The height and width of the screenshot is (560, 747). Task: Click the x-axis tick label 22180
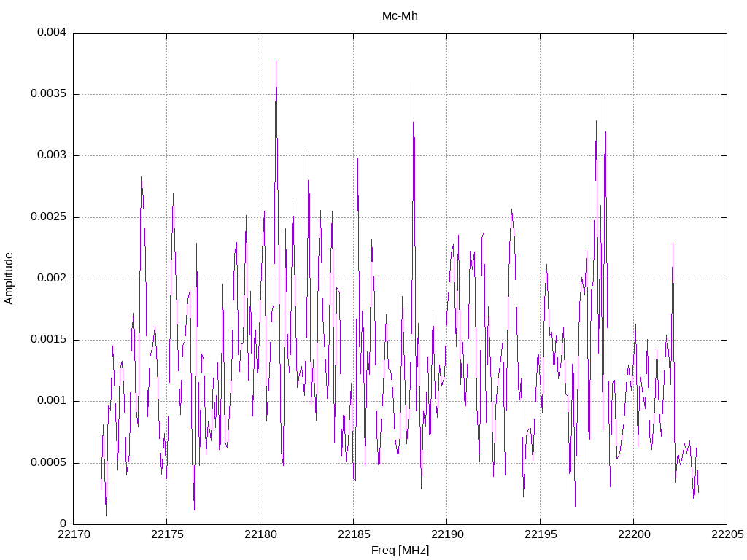(260, 534)
